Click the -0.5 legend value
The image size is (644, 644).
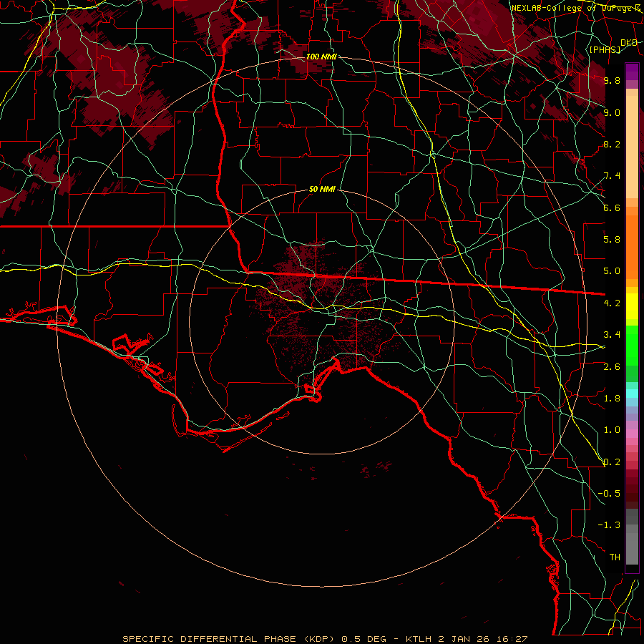[609, 494]
